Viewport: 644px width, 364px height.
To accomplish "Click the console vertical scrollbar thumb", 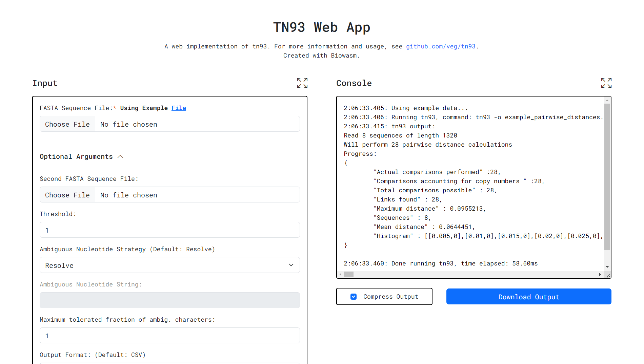I will (607, 176).
